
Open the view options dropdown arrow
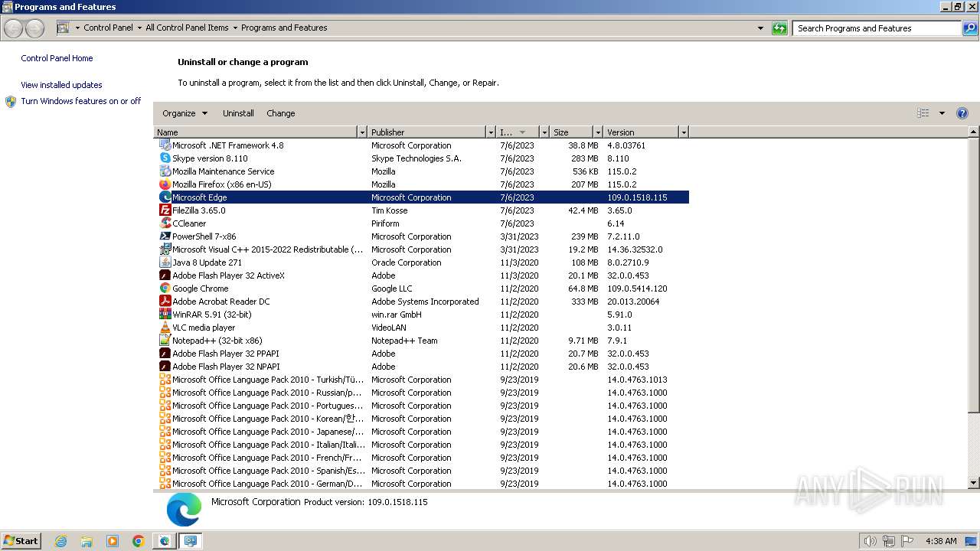(942, 113)
